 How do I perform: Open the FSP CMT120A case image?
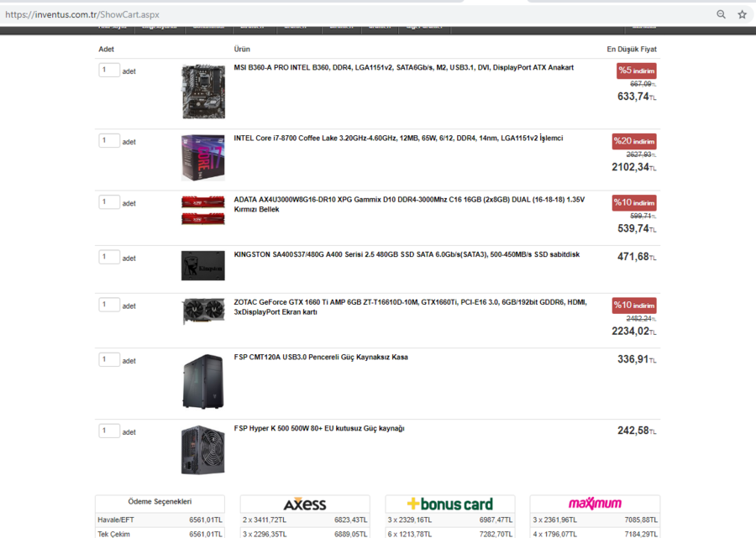(x=203, y=381)
